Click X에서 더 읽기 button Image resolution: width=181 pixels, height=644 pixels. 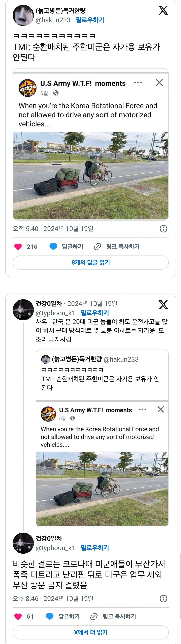coord(91,632)
